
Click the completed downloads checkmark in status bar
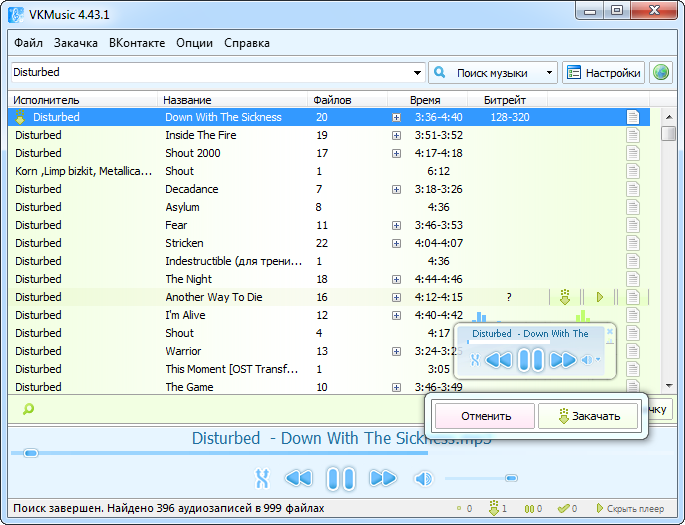[564, 508]
